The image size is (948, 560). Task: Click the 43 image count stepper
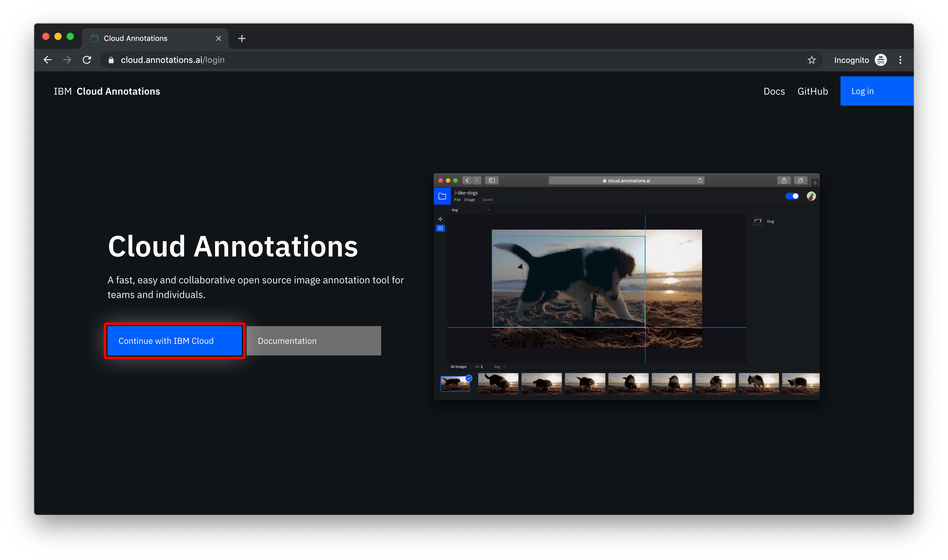(x=479, y=367)
